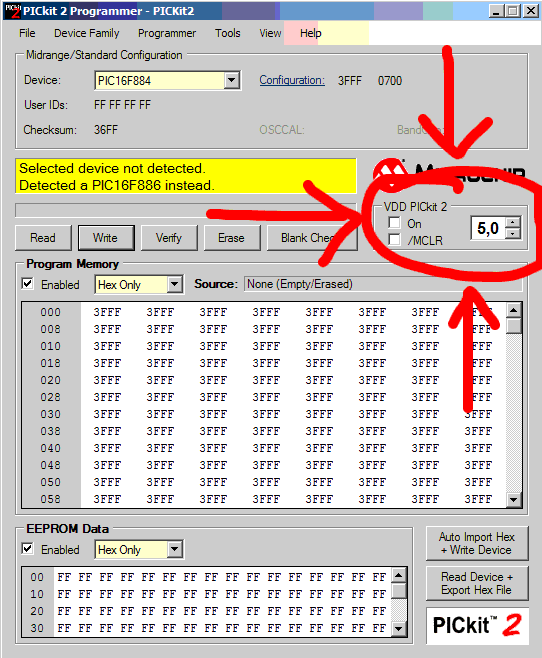The width and height of the screenshot is (542, 658).
Task: Click EEPROM address label 10
Action: (x=37, y=594)
